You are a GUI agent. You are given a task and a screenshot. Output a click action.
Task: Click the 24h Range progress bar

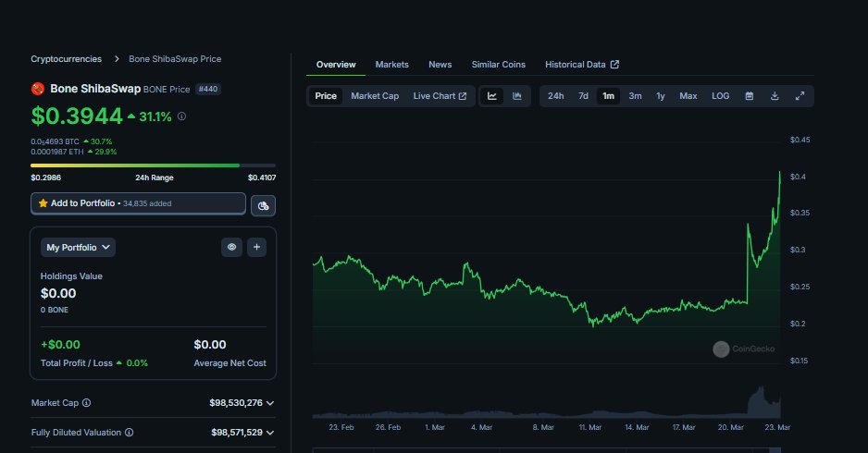pyautogui.click(x=154, y=165)
